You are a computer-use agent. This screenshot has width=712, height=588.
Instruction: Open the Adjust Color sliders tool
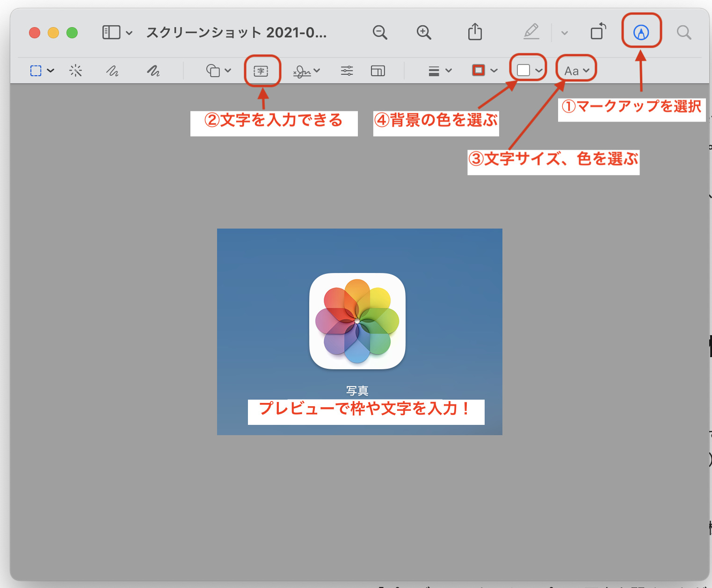pyautogui.click(x=347, y=71)
